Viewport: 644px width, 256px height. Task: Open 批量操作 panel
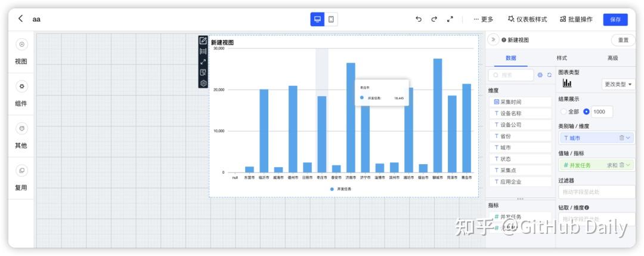tap(576, 19)
